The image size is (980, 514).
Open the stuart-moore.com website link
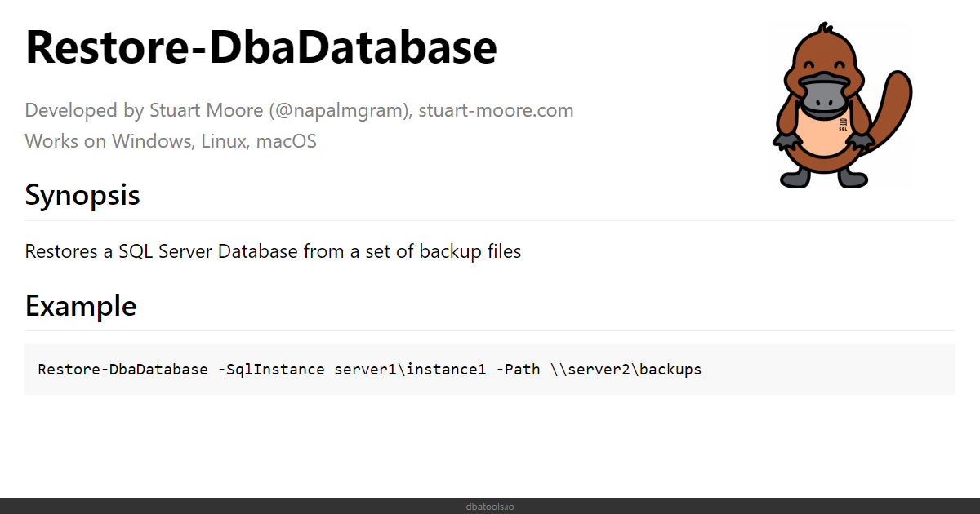click(496, 110)
